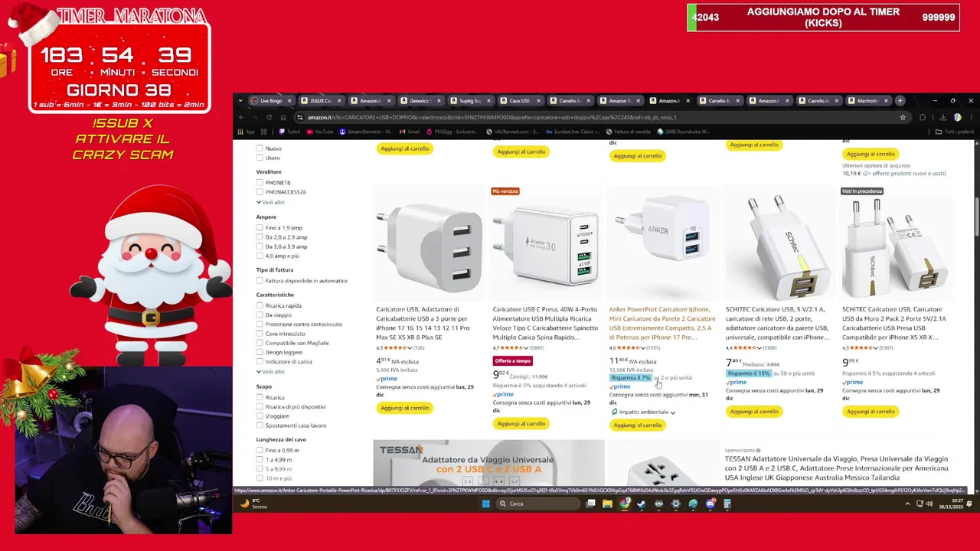Open the volume control in system tray
This screenshot has width=980, height=551.
coord(929,504)
